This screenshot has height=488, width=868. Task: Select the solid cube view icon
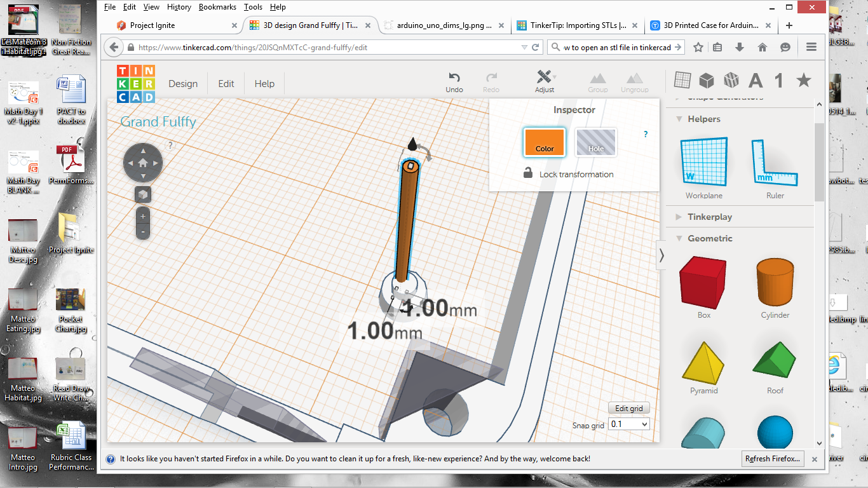tap(706, 80)
